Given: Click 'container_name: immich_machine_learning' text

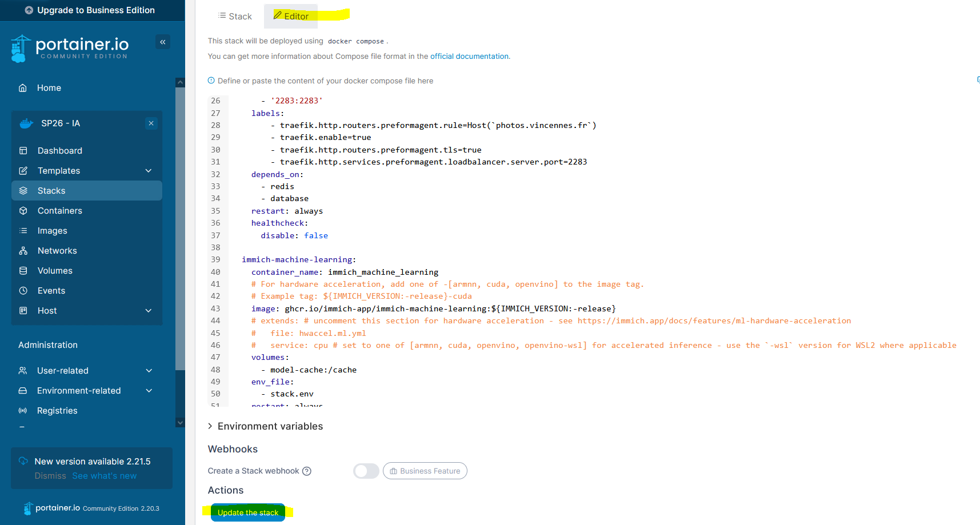Looking at the screenshot, I should (x=345, y=272).
